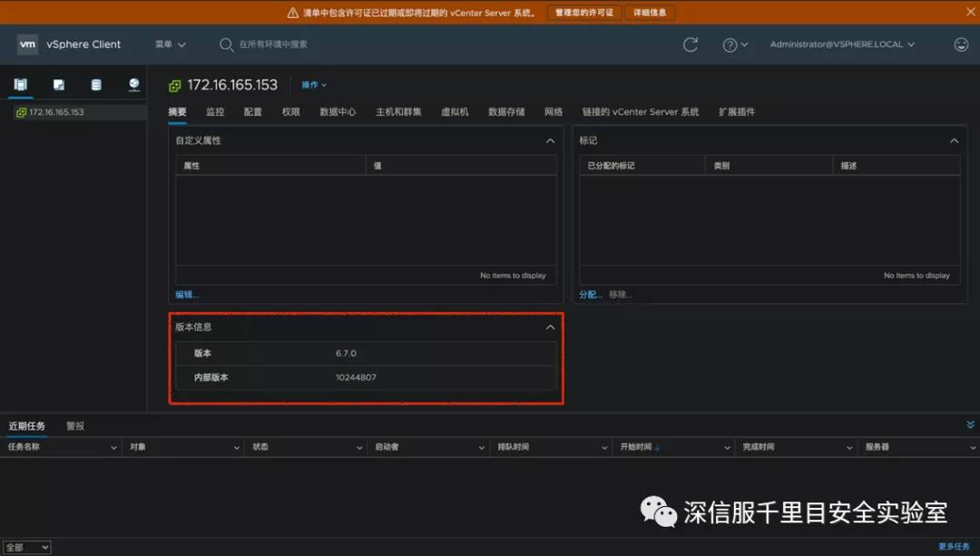The height and width of the screenshot is (556, 980).
Task: Open the 对象 column filter arrow
Action: point(236,447)
